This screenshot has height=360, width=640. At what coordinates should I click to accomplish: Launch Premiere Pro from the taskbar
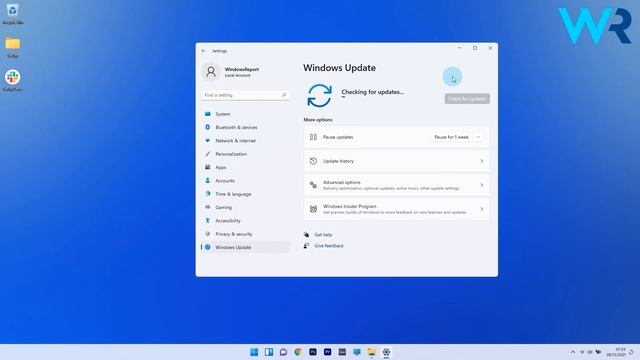pyautogui.click(x=327, y=352)
